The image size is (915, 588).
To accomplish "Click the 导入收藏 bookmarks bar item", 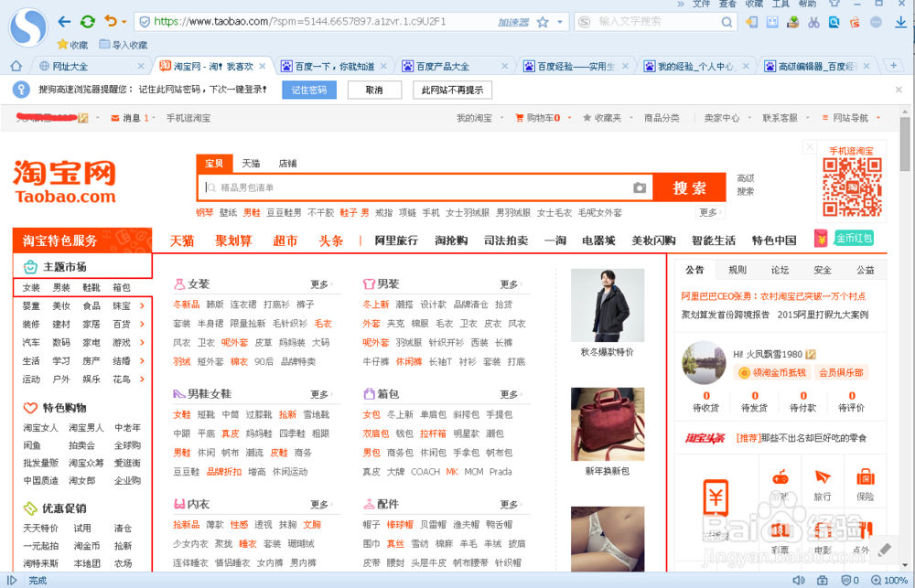I will (x=124, y=45).
